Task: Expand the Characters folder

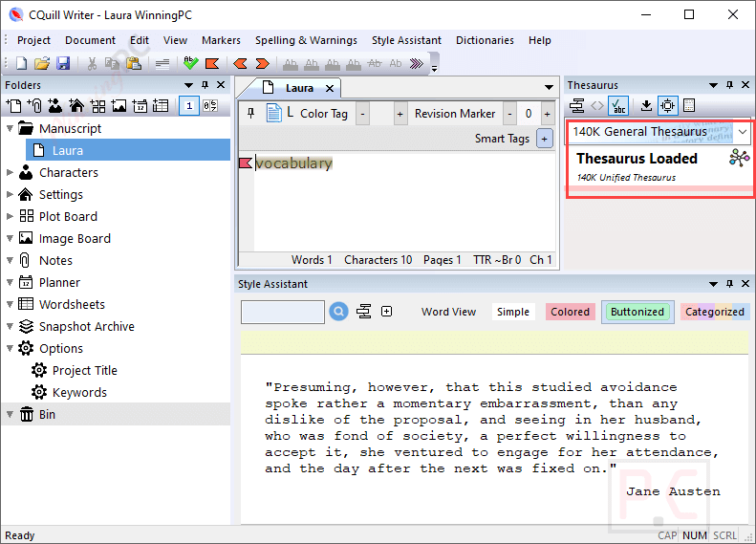Action: tap(10, 172)
